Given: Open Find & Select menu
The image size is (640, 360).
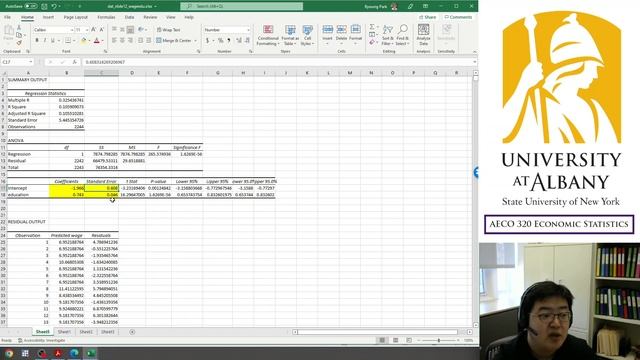Looking at the screenshot, I should [x=402, y=35].
